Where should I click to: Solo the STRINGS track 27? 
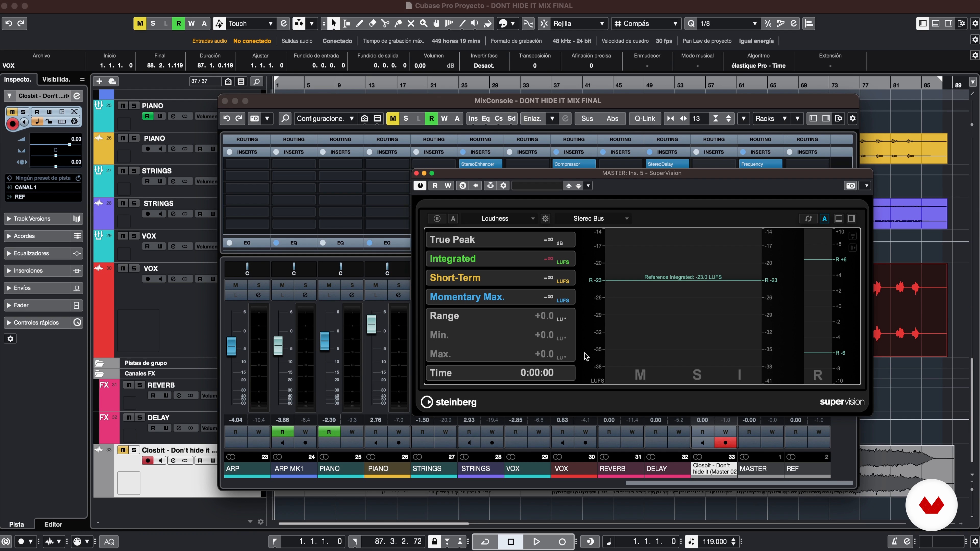pos(133,171)
